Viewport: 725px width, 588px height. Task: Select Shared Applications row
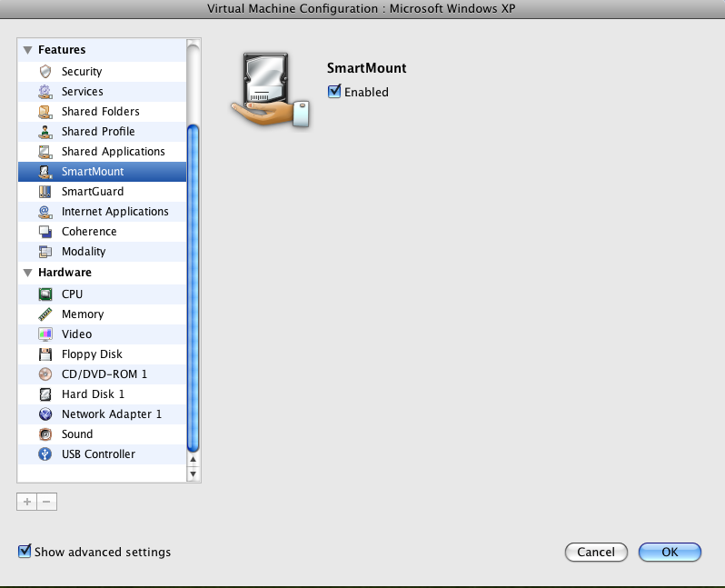coord(102,152)
